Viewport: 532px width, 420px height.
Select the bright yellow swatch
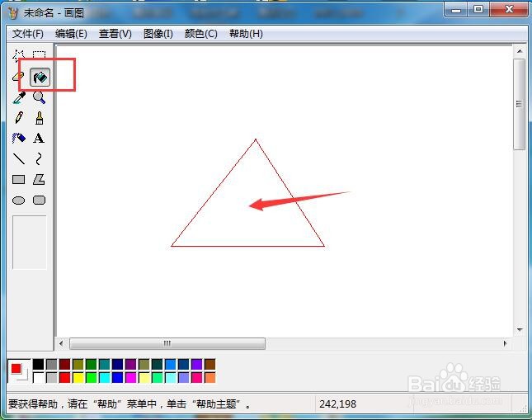78,378
